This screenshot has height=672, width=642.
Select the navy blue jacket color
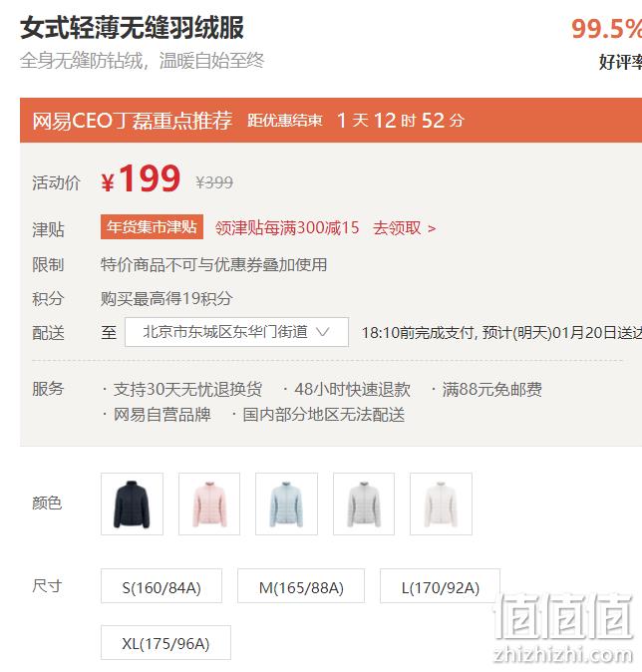pyautogui.click(x=132, y=504)
